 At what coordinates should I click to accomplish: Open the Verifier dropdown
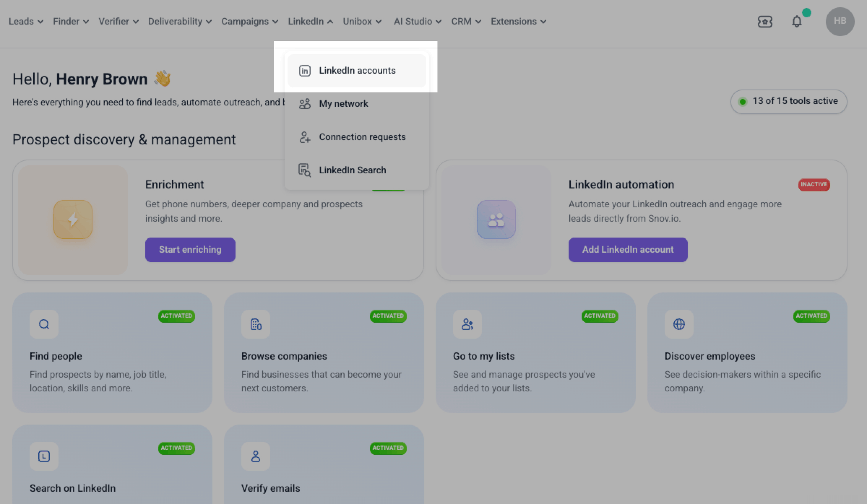click(118, 21)
